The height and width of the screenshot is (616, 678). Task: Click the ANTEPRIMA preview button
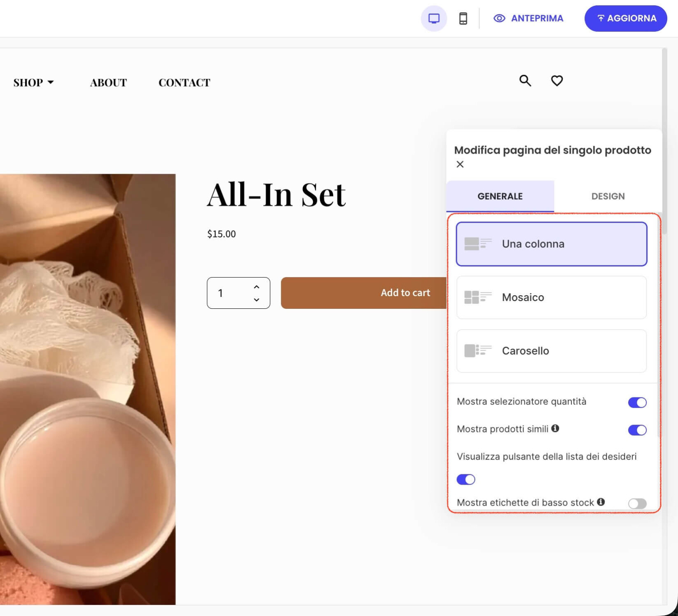tap(528, 19)
